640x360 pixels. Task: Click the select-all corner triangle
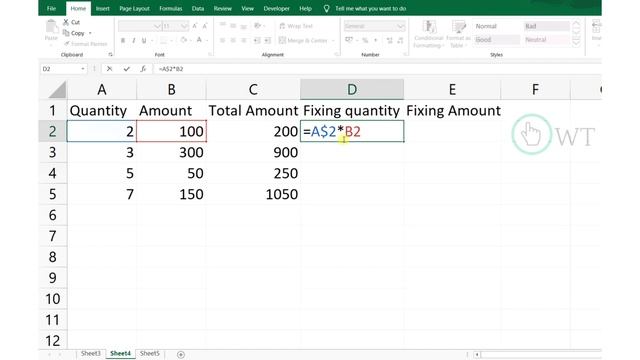[58, 90]
